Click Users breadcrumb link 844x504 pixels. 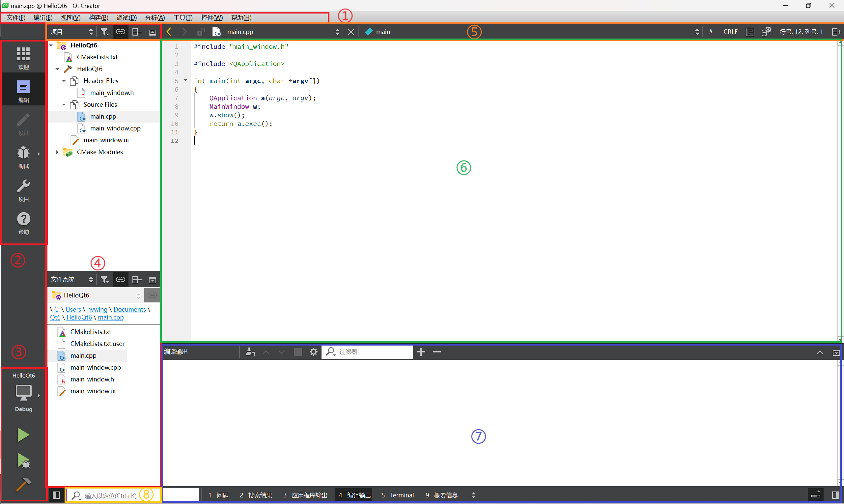pyautogui.click(x=73, y=309)
